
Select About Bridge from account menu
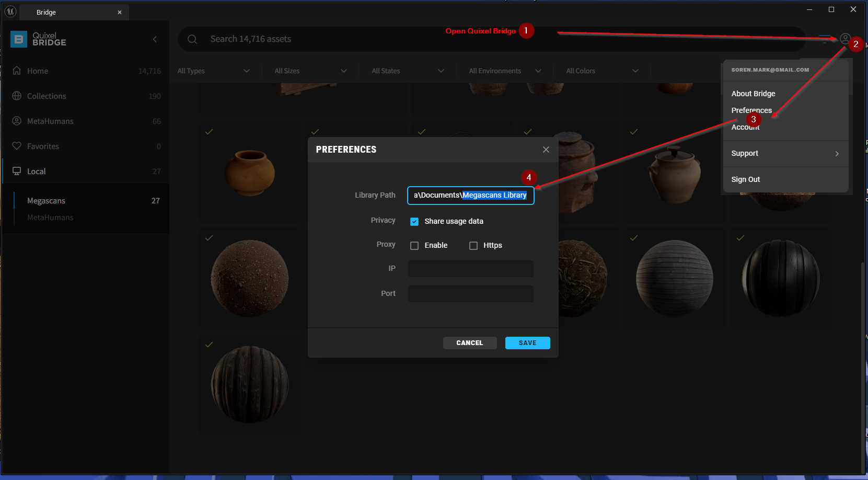coord(753,94)
